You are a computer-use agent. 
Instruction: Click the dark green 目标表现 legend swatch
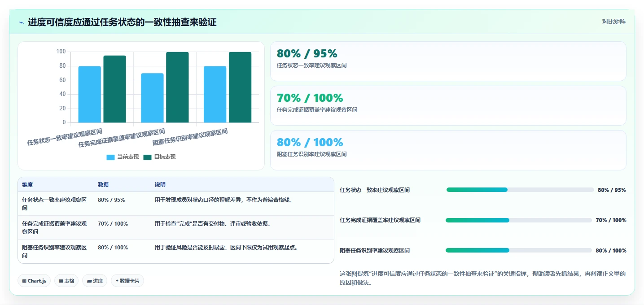coord(148,157)
